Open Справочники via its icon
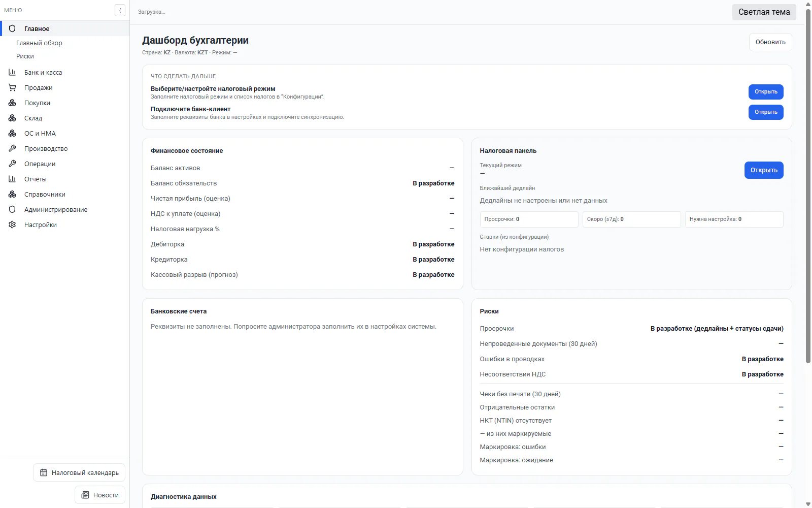This screenshot has height=508, width=812. (x=12, y=194)
